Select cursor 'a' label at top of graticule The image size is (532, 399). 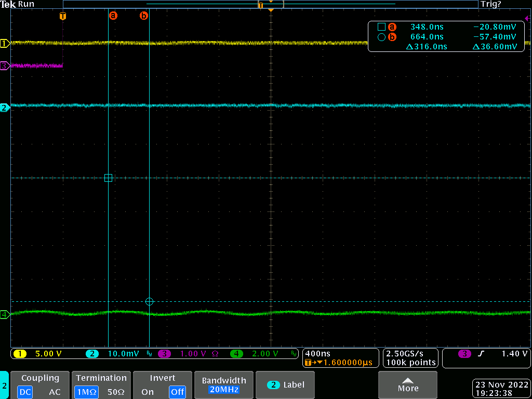click(113, 16)
